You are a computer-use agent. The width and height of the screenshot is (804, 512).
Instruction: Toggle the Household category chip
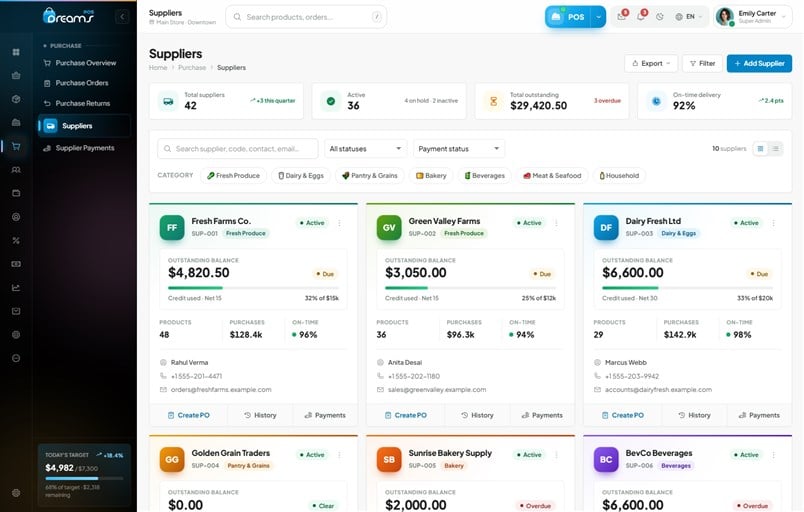(x=619, y=175)
